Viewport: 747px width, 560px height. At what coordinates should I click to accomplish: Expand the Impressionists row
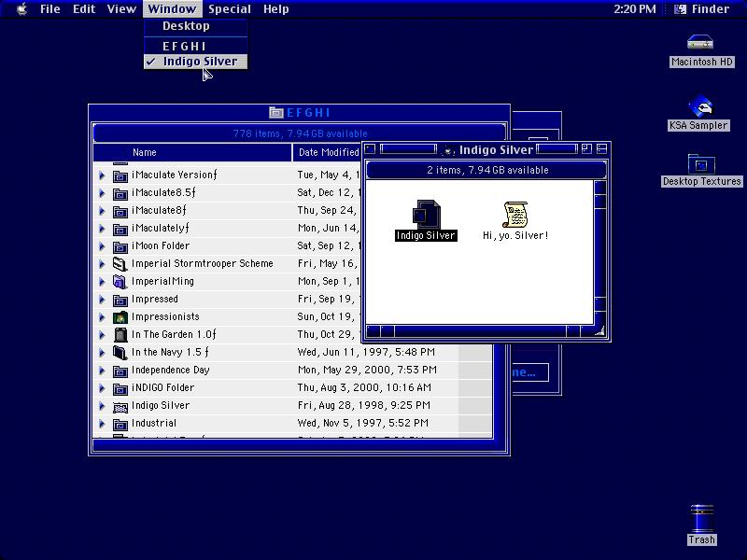click(x=102, y=317)
